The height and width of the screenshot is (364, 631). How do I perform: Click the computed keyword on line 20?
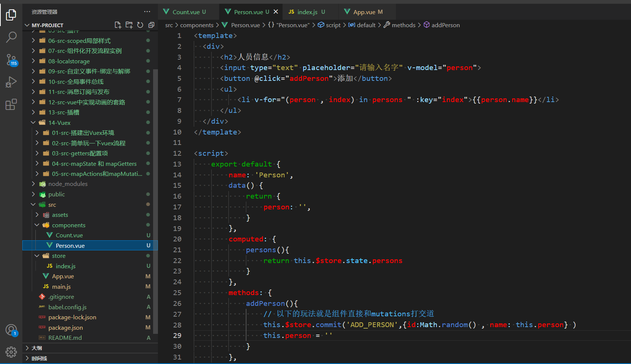pyautogui.click(x=246, y=239)
